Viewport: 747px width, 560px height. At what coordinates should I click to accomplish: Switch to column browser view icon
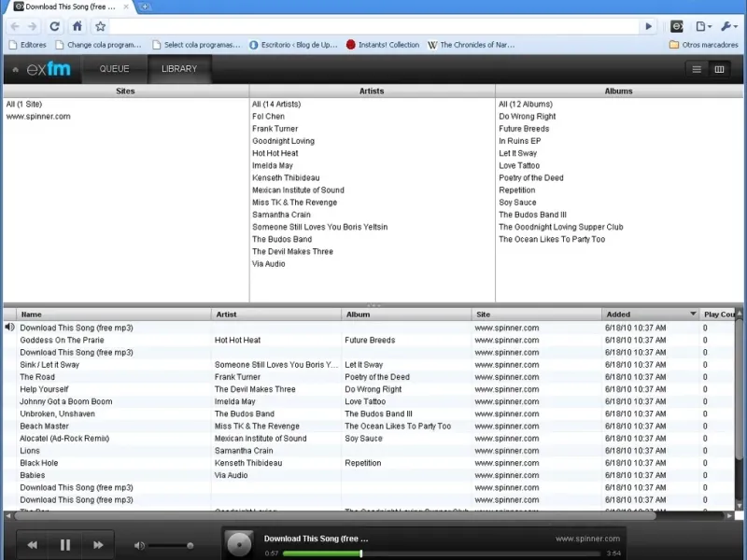719,69
